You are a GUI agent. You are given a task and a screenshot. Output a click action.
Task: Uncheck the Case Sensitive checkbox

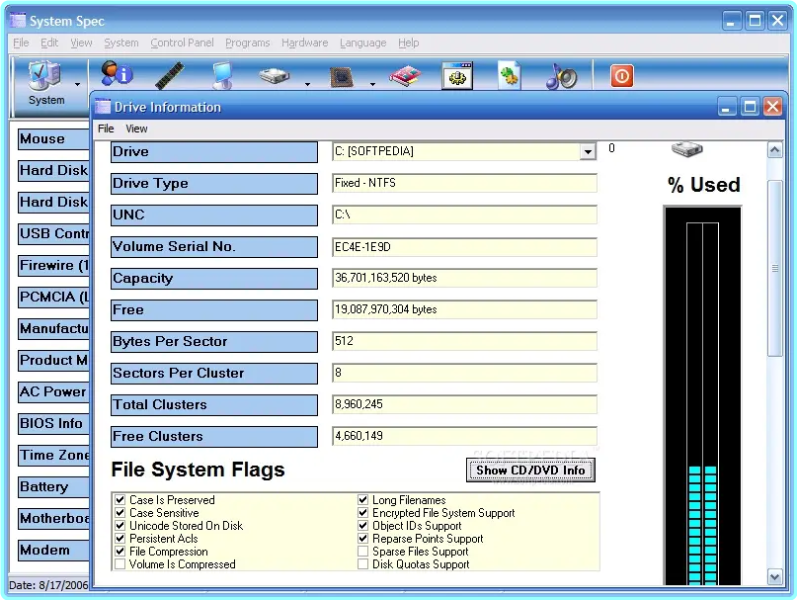120,513
